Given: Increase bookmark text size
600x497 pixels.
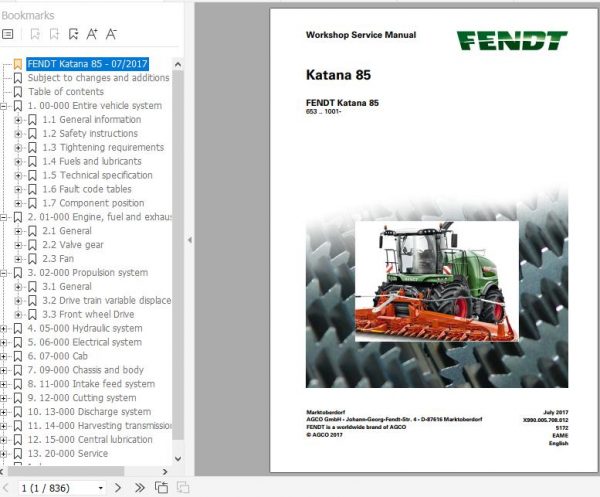Looking at the screenshot, I should [x=92, y=34].
